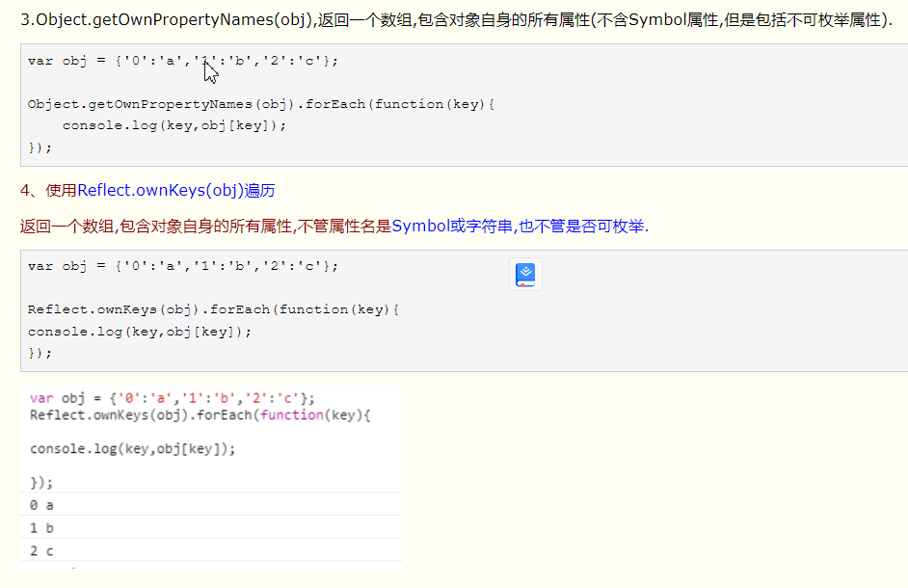Screen dimensions: 908x588
Task: Click the blue dictionary book icon
Action: (x=524, y=274)
